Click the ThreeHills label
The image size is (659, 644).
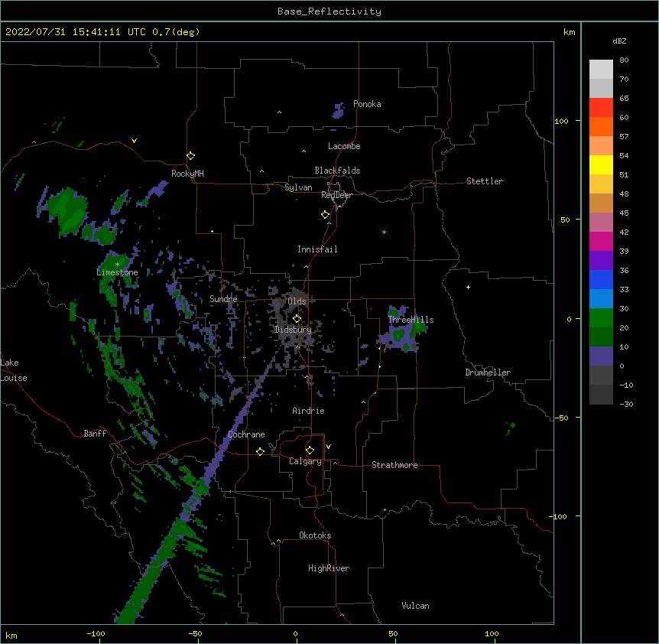pos(411,320)
